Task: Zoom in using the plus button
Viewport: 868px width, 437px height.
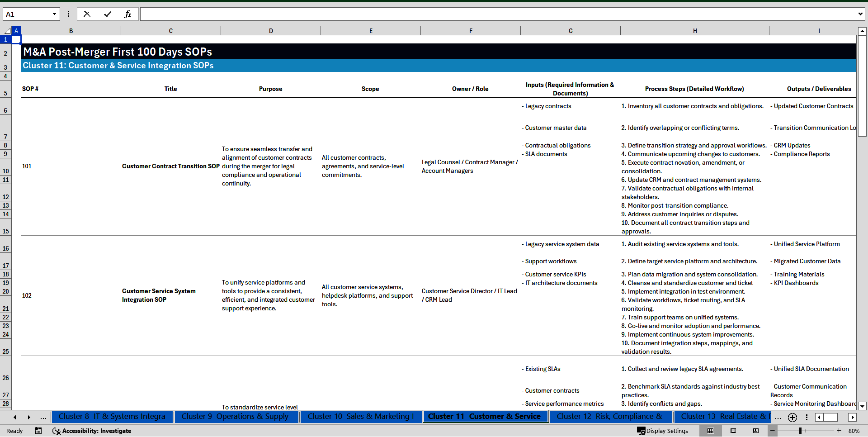Action: coord(839,431)
